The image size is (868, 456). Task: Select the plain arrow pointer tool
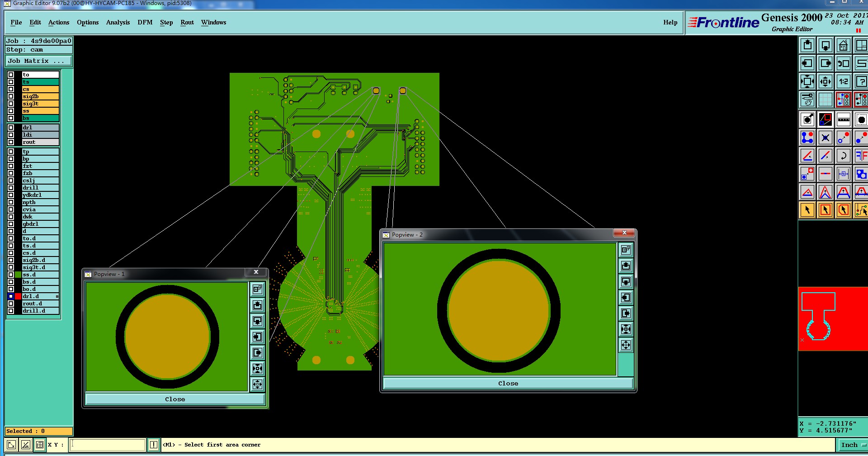coord(807,210)
